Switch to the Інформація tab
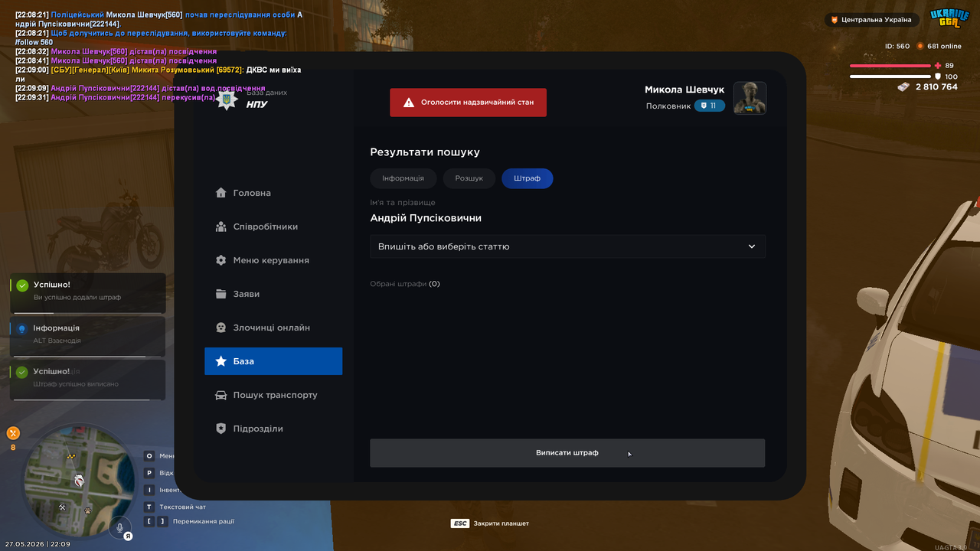 [x=403, y=178]
